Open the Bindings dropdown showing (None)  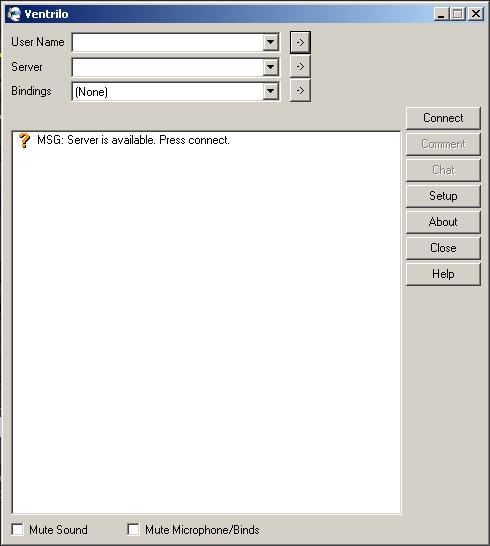click(270, 92)
